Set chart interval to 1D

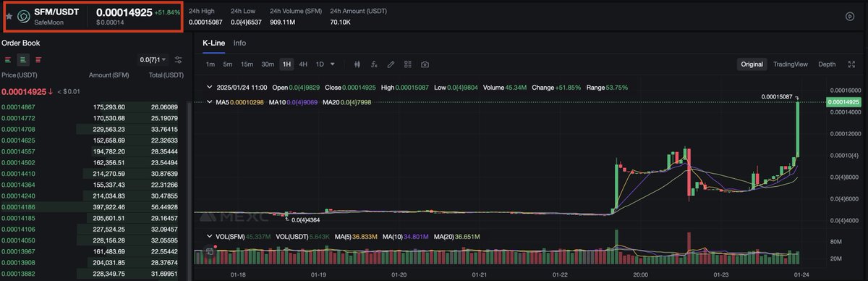[320, 64]
